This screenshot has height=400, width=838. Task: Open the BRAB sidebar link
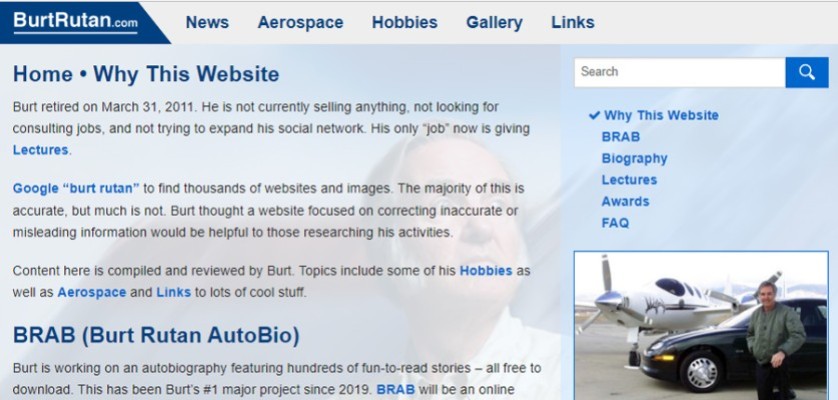(620, 137)
